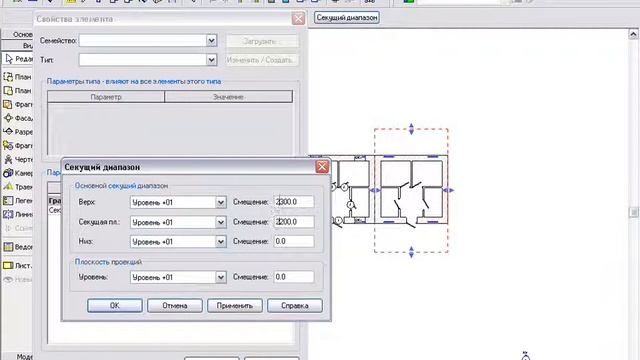
Task: Click the top crop region arrow handle
Action: [411, 129]
